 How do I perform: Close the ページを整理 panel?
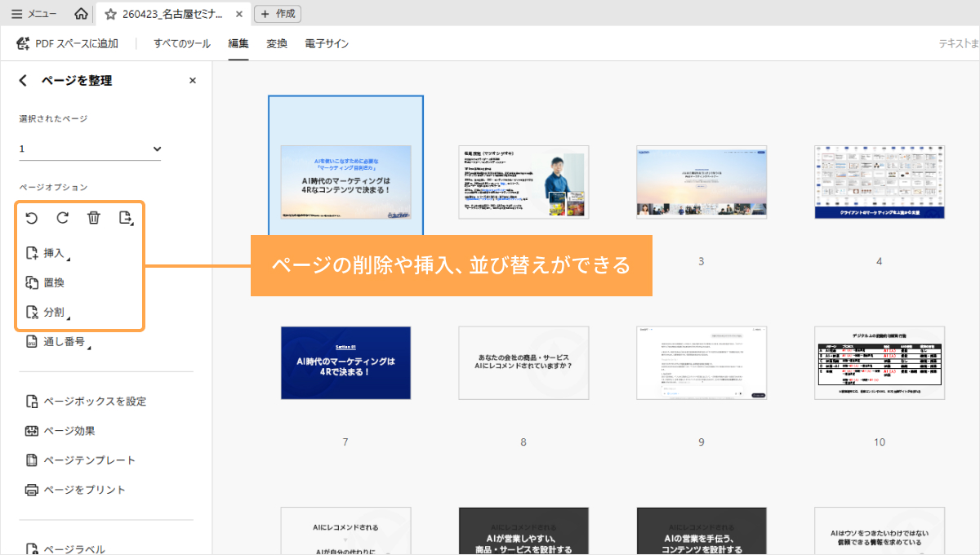click(193, 80)
